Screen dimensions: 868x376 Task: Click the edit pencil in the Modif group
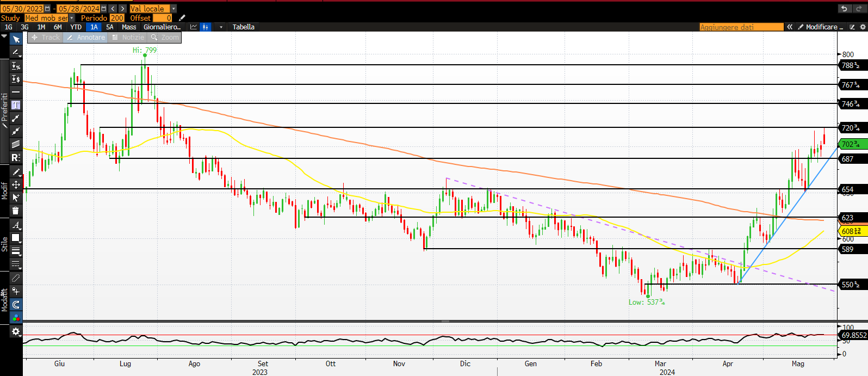pyautogui.click(x=16, y=172)
